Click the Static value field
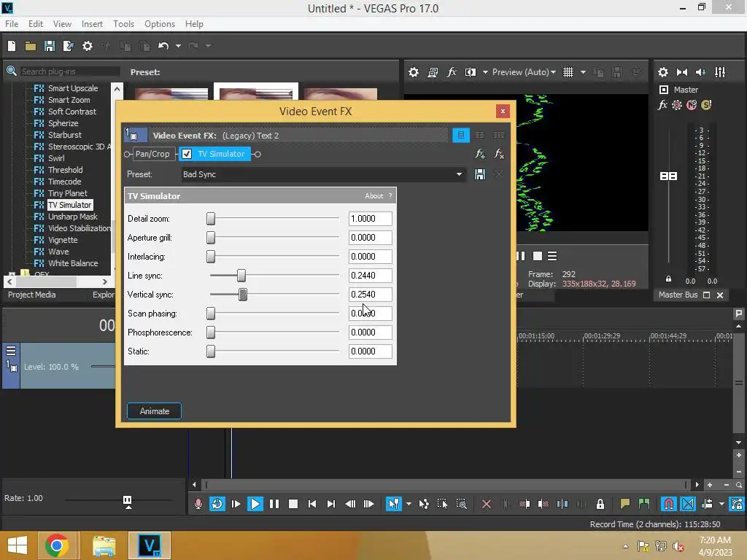747x560 pixels. pyautogui.click(x=370, y=351)
